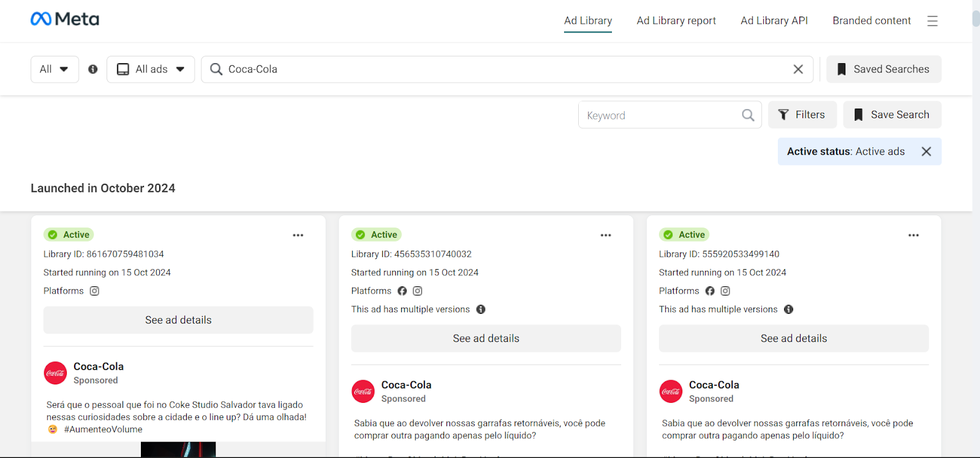Screen dimensions: 980x458
Task: Open three-dot menu on third ad card
Action: click(x=913, y=235)
